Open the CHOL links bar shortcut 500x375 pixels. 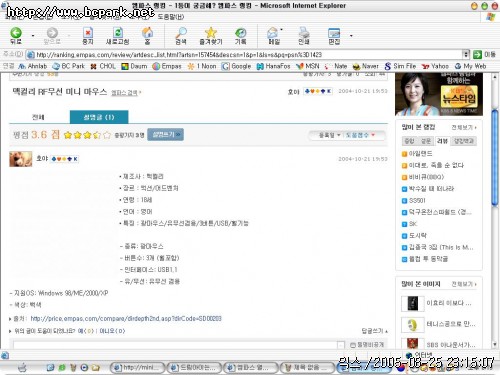[x=103, y=66]
